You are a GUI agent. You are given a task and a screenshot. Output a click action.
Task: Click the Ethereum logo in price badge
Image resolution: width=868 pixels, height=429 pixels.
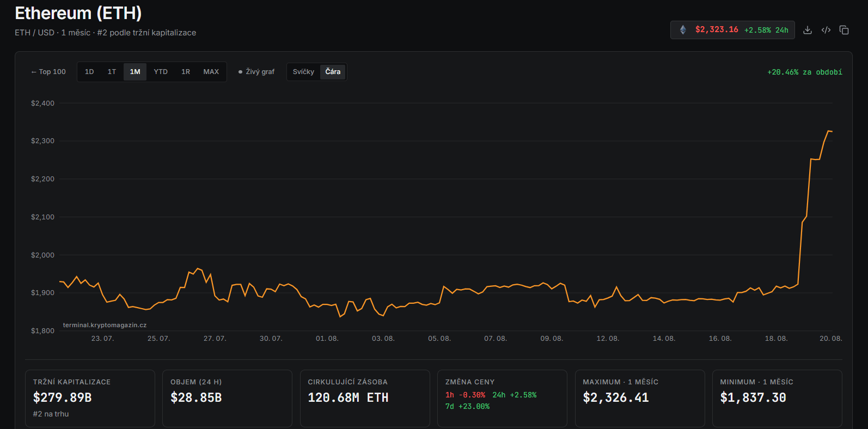coord(683,30)
